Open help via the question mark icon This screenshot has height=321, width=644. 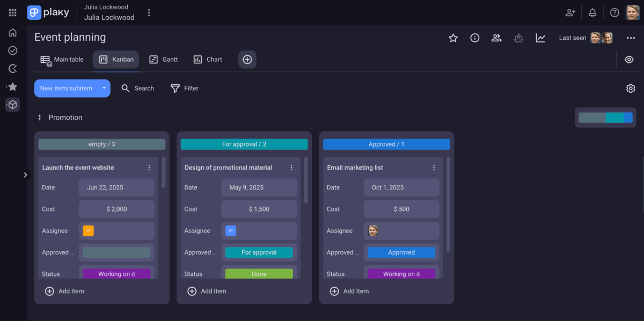pyautogui.click(x=614, y=12)
